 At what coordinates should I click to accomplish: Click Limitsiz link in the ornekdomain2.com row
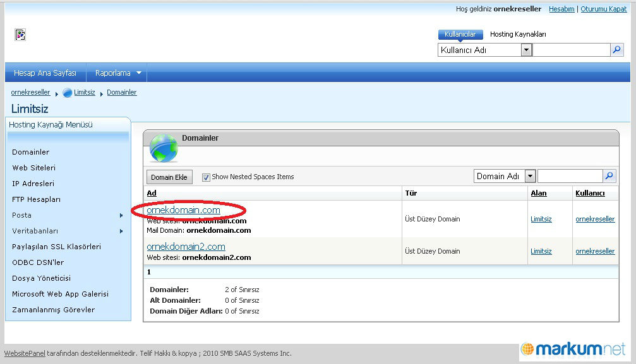pos(541,251)
